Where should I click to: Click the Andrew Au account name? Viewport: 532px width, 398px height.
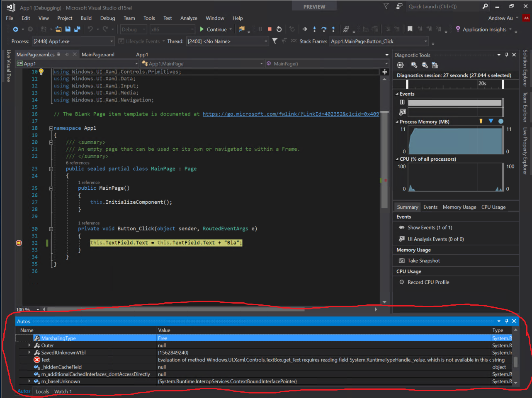500,18
